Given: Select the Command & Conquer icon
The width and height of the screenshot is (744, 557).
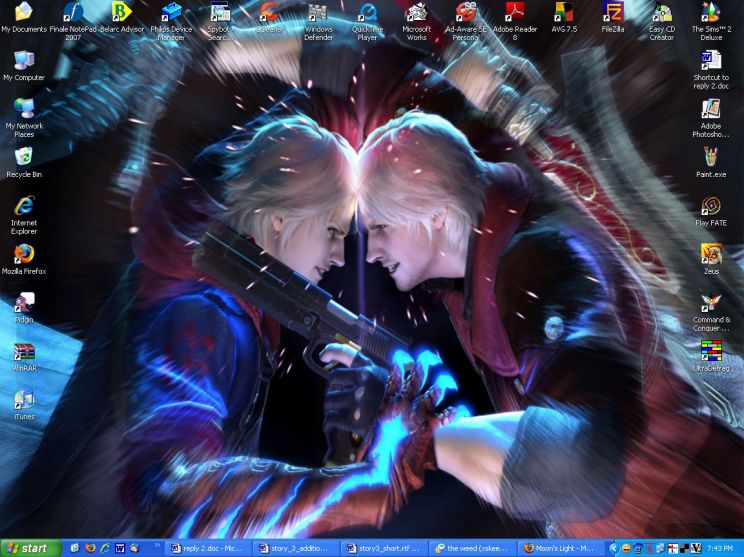Looking at the screenshot, I should click(711, 312).
